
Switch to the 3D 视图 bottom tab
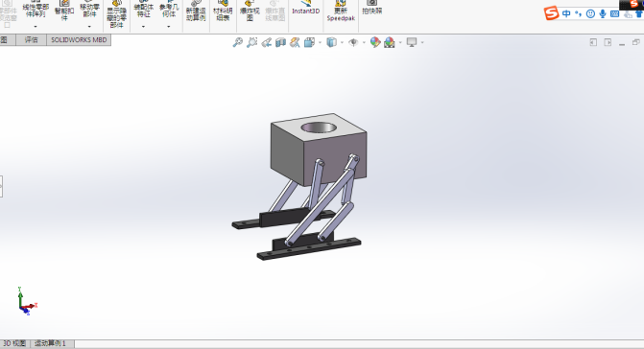(14, 343)
